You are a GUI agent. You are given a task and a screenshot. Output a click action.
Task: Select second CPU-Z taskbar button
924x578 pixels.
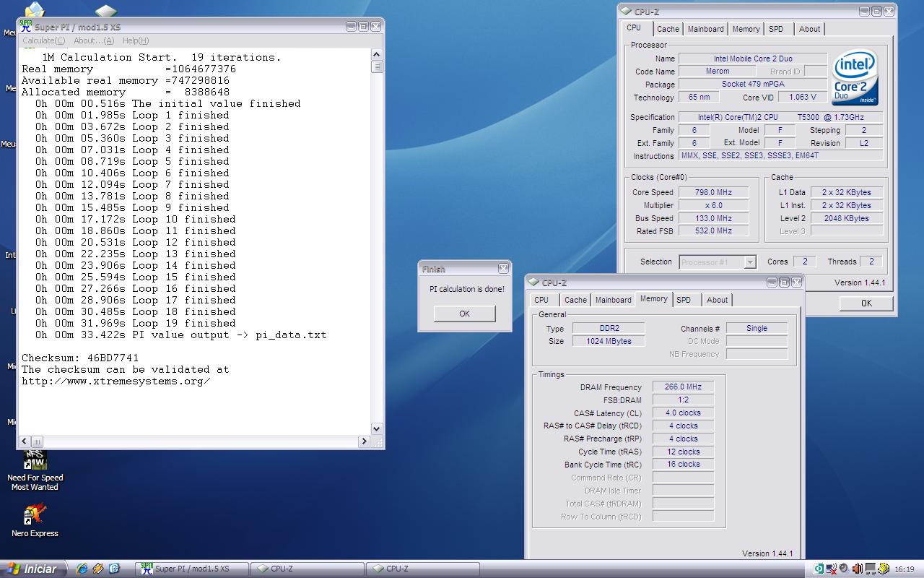423,569
